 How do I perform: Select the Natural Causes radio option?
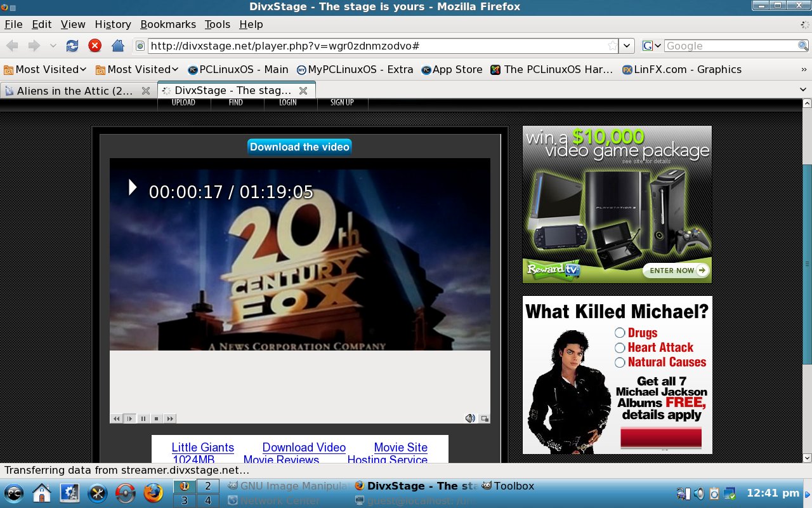click(620, 363)
